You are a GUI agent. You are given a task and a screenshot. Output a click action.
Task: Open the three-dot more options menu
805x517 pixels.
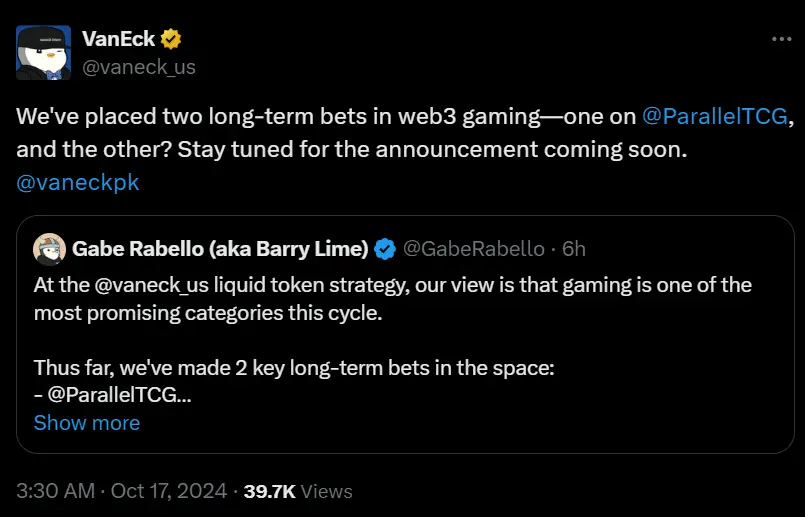pos(782,39)
